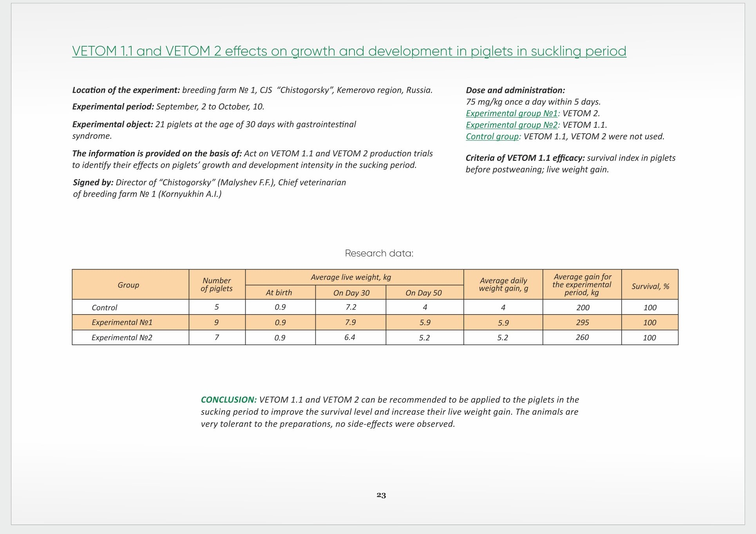Screen dimensions: 756x534
Task: Click the "Signed by:" label
Action: pos(93,183)
